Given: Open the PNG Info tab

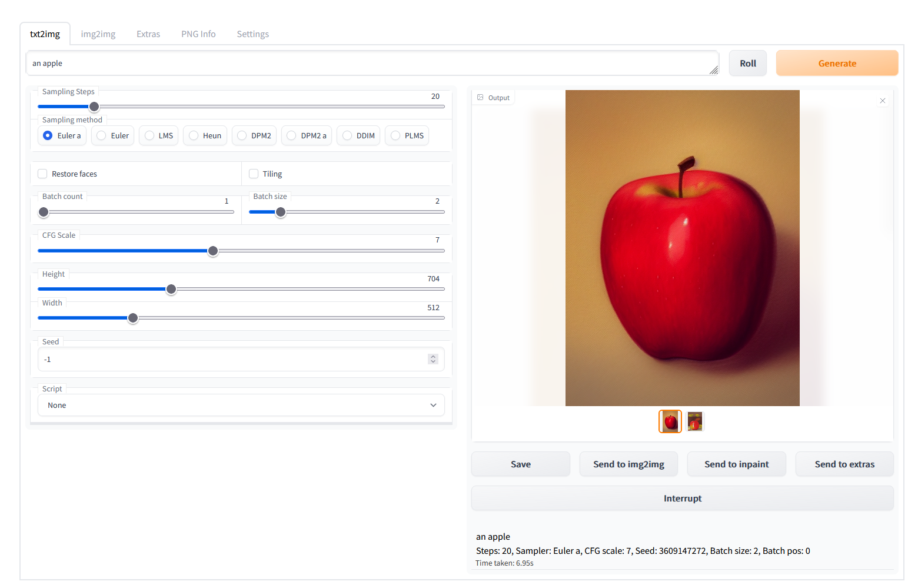Looking at the screenshot, I should (x=198, y=34).
